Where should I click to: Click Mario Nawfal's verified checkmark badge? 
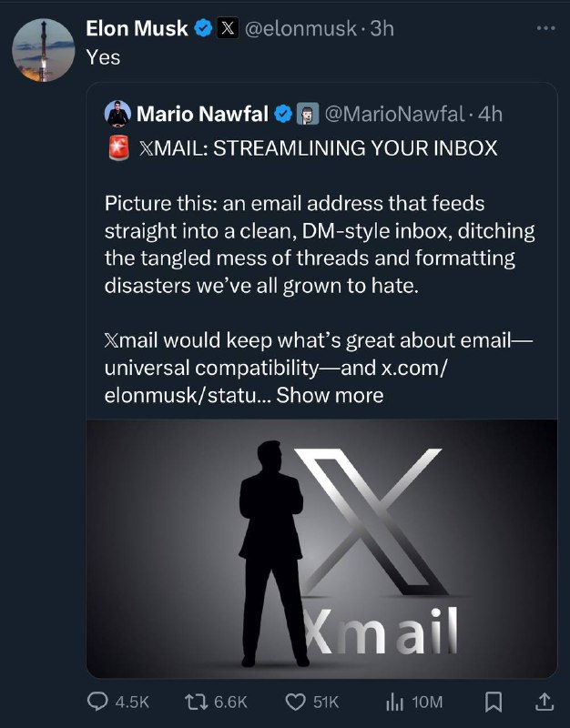(283, 115)
